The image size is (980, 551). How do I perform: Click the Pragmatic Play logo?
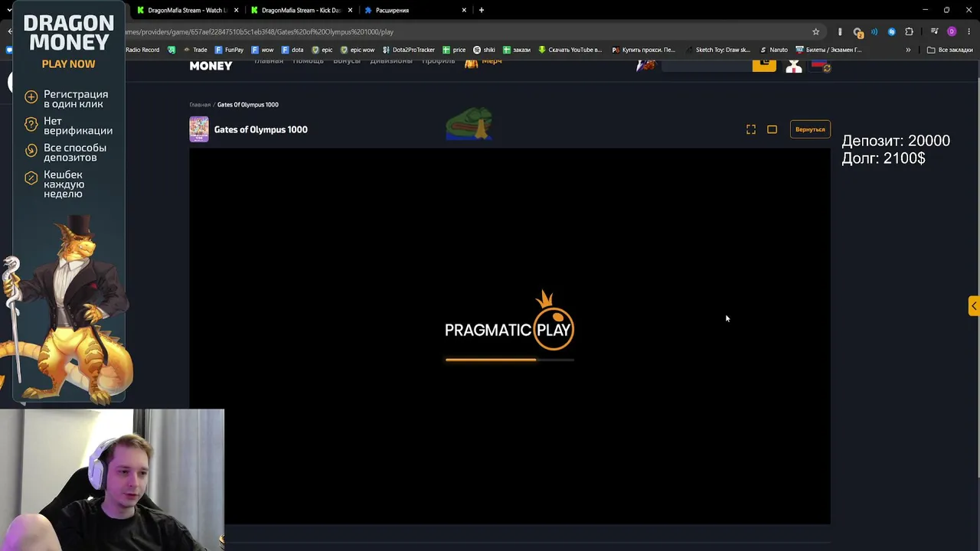509,321
